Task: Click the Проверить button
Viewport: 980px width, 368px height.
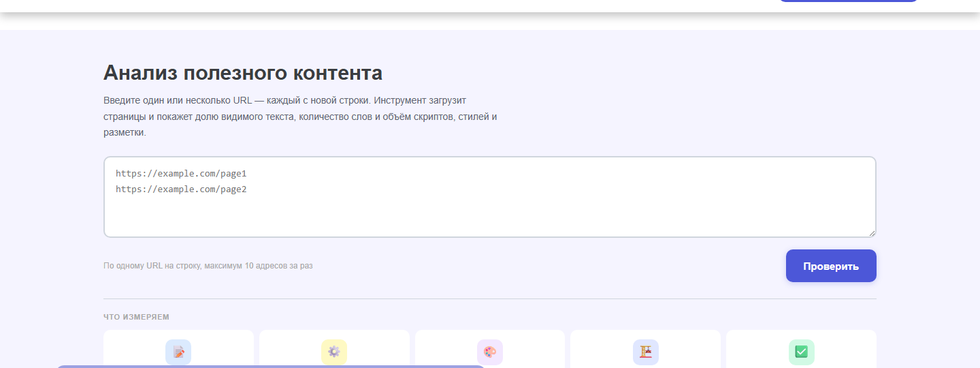Action: coord(831,266)
